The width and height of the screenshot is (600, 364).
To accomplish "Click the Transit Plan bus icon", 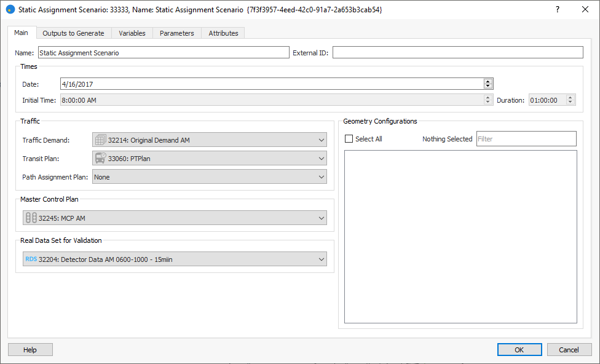I will point(100,159).
